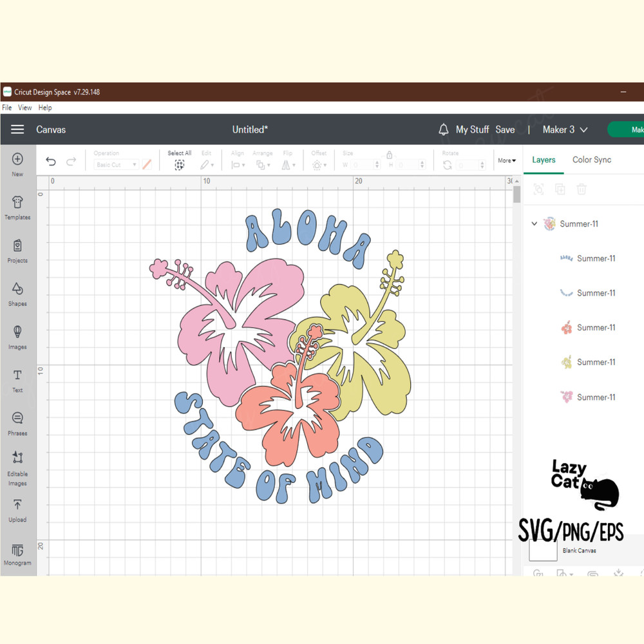This screenshot has height=644, width=644.
Task: Click the hamburger menu toggle
Action: [x=17, y=129]
